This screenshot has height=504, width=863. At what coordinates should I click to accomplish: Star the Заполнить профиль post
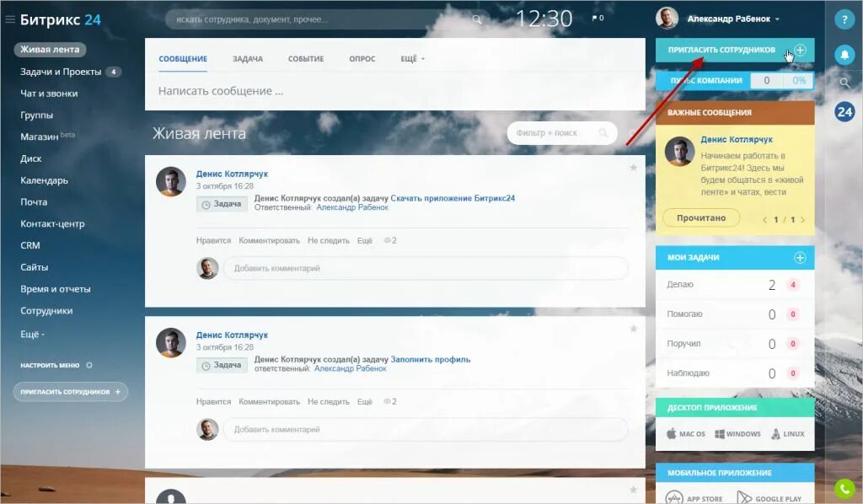[634, 329]
